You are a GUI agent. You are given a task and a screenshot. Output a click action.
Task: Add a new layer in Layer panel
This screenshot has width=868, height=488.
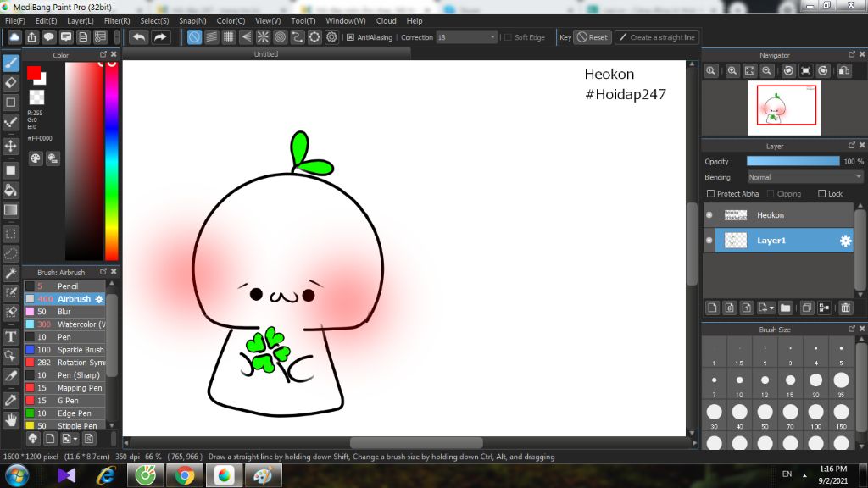712,308
